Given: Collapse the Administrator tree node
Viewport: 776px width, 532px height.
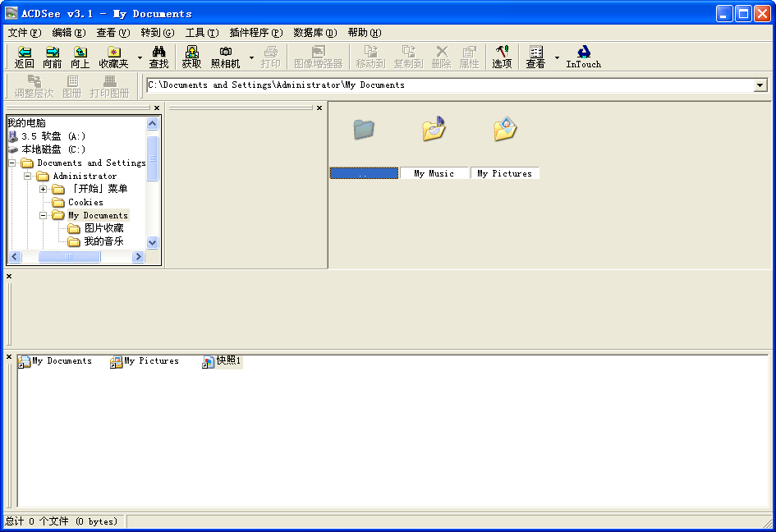Looking at the screenshot, I should coord(28,177).
